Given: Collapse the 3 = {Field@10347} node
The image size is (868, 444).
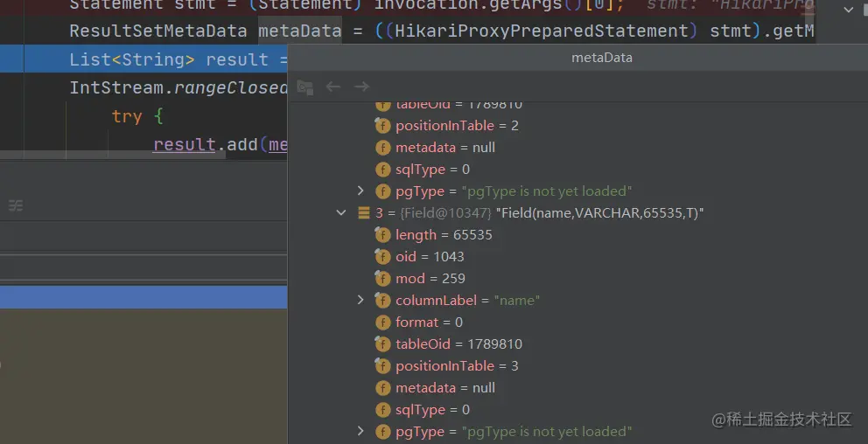Looking at the screenshot, I should point(341,213).
